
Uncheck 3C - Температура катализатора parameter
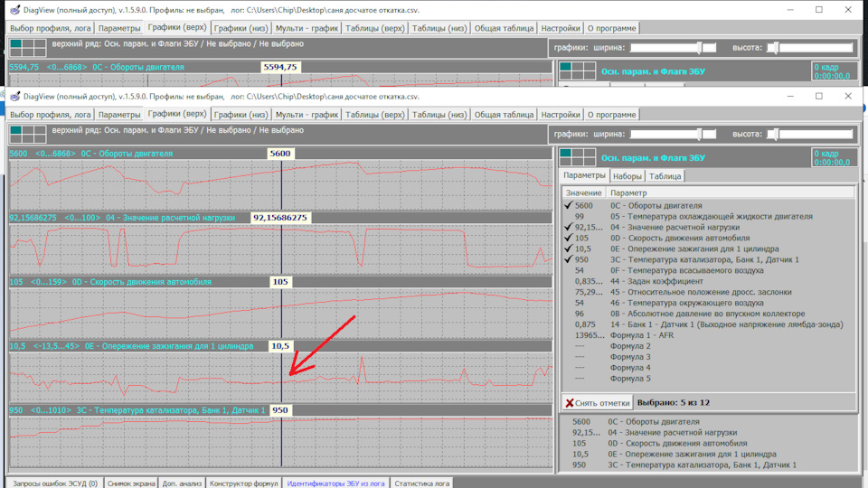click(x=569, y=259)
